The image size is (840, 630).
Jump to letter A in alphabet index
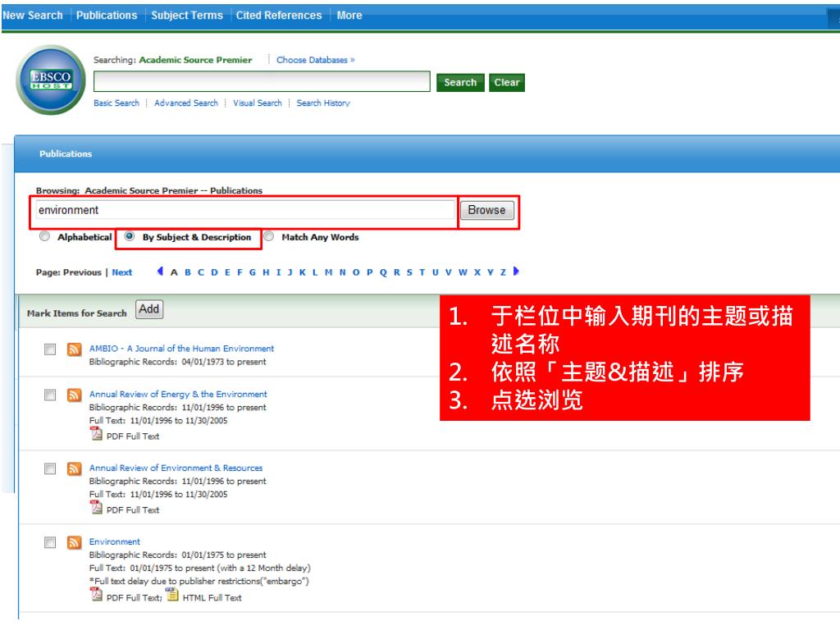(x=174, y=272)
